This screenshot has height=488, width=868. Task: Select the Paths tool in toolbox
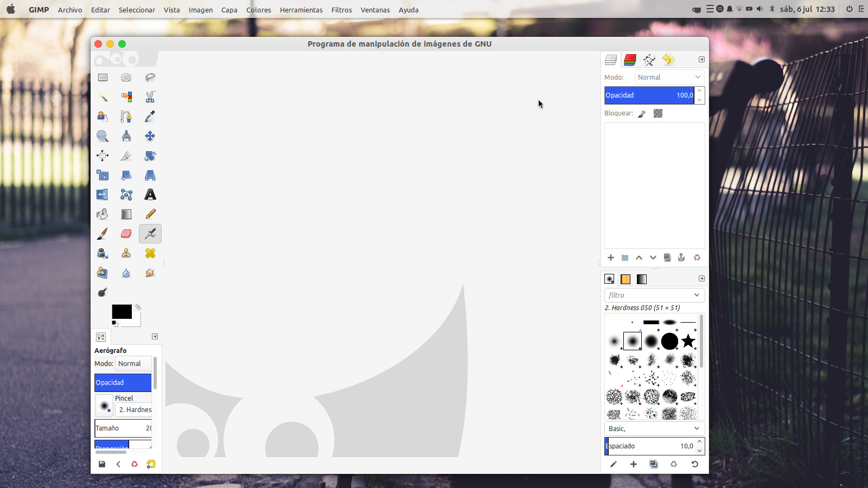click(x=126, y=117)
